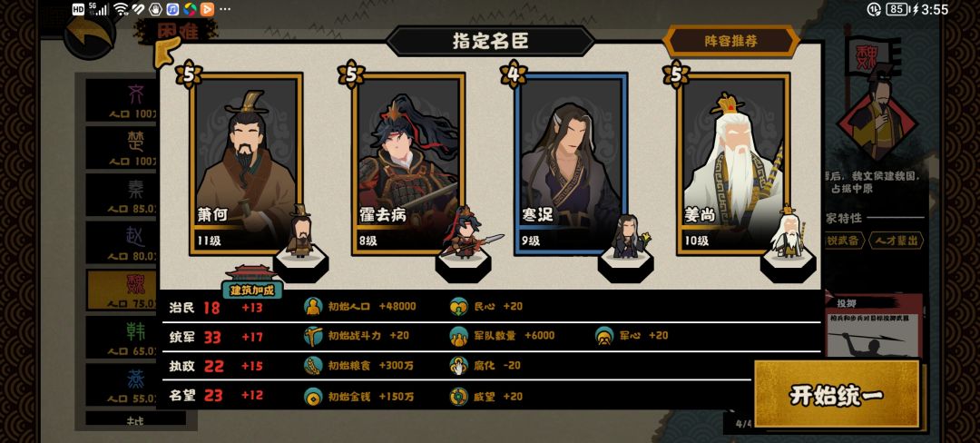
Task: Click the 初始战斗力 combat icon
Action: click(313, 336)
